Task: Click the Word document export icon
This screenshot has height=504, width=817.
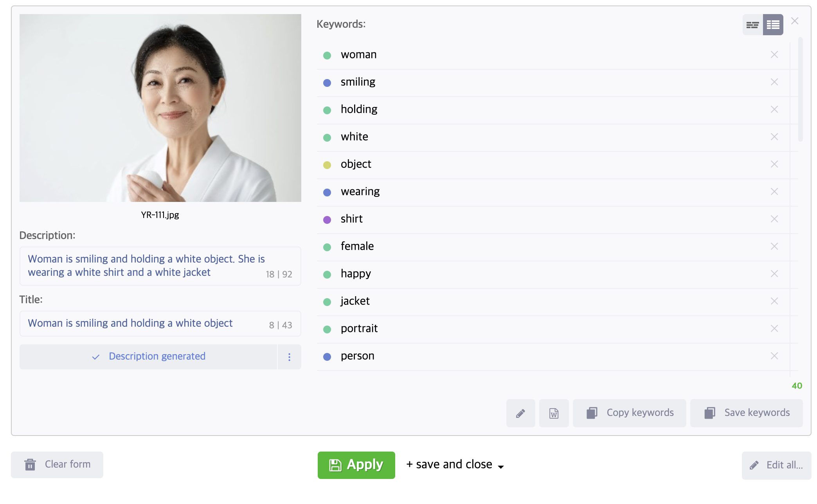Action: 554,413
